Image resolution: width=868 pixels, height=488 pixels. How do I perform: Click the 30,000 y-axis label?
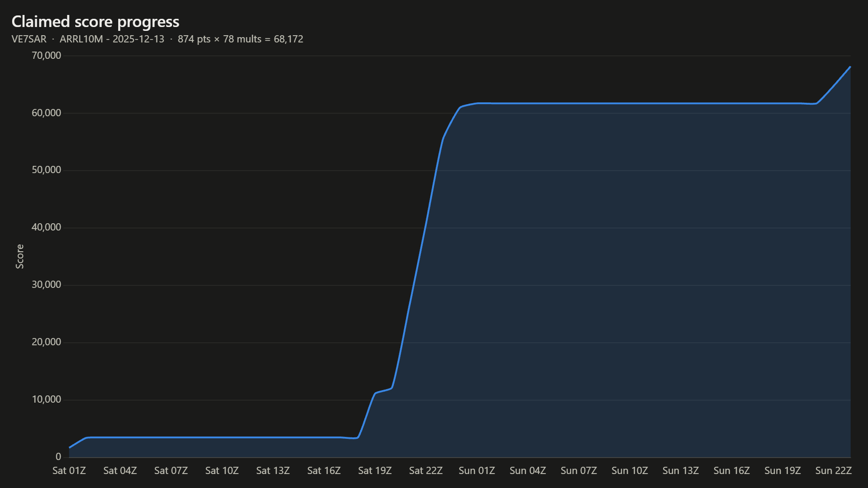tap(46, 285)
